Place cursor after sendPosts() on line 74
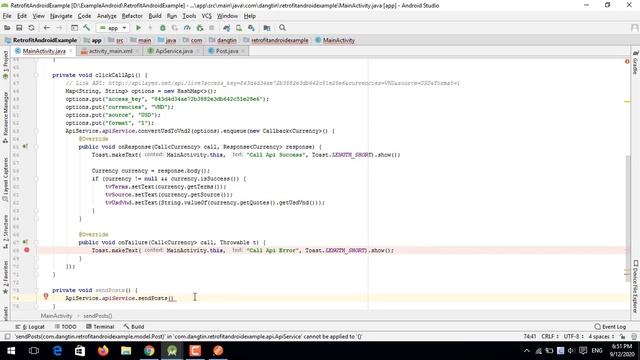Screen dimensions: 640x360 tap(174, 298)
